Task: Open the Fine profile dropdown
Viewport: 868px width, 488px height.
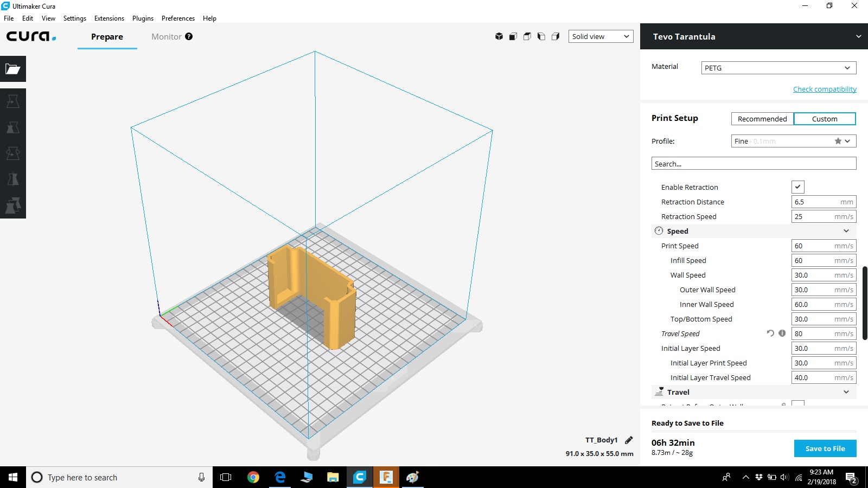Action: coord(794,141)
